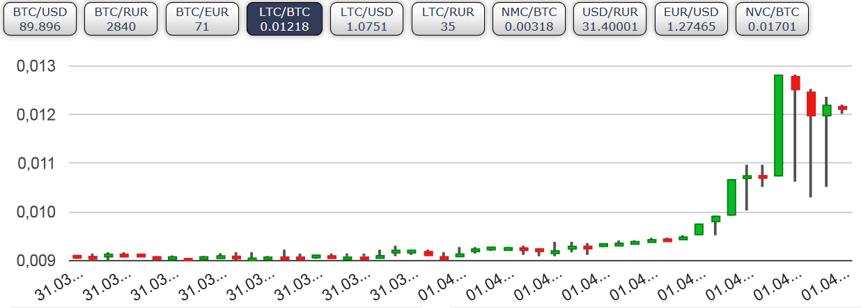Click the green candle spanning 0,010 to 0,0107

click(731, 197)
